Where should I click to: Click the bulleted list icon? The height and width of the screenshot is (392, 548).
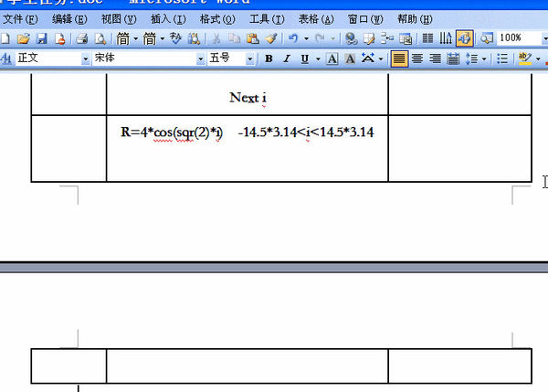coord(502,58)
